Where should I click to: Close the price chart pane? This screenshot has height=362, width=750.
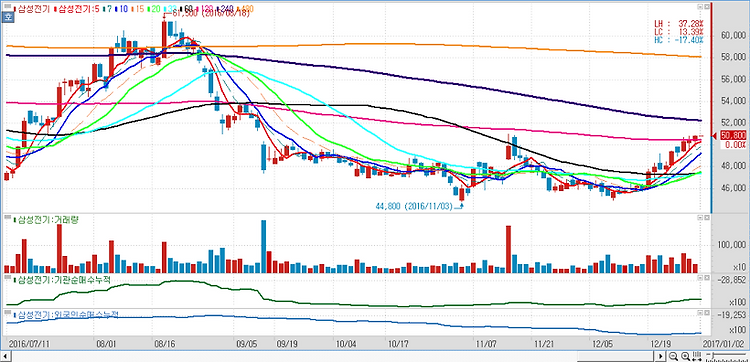pos(706,7)
